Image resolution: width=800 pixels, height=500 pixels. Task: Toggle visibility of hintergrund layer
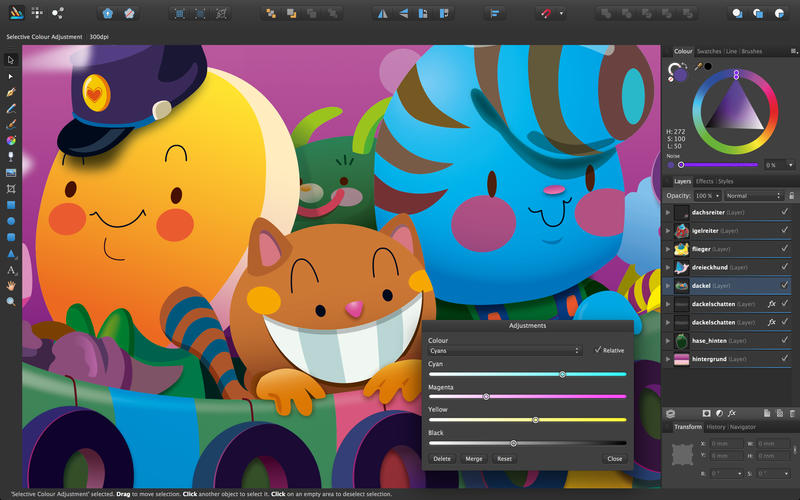784,358
